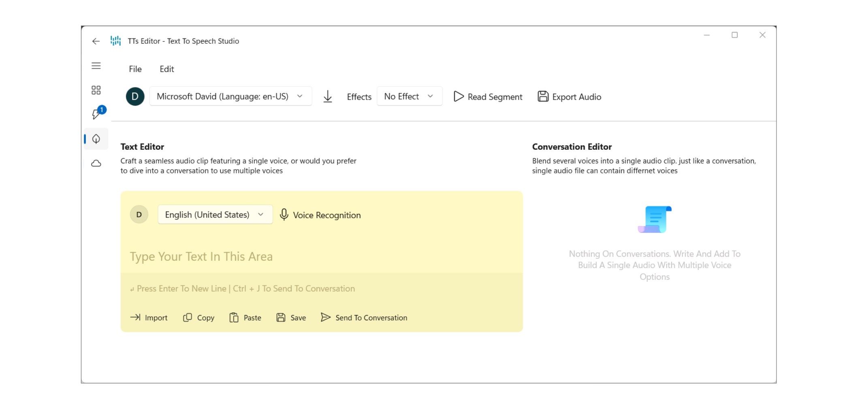
Task: Open the Edit menu
Action: tap(166, 69)
